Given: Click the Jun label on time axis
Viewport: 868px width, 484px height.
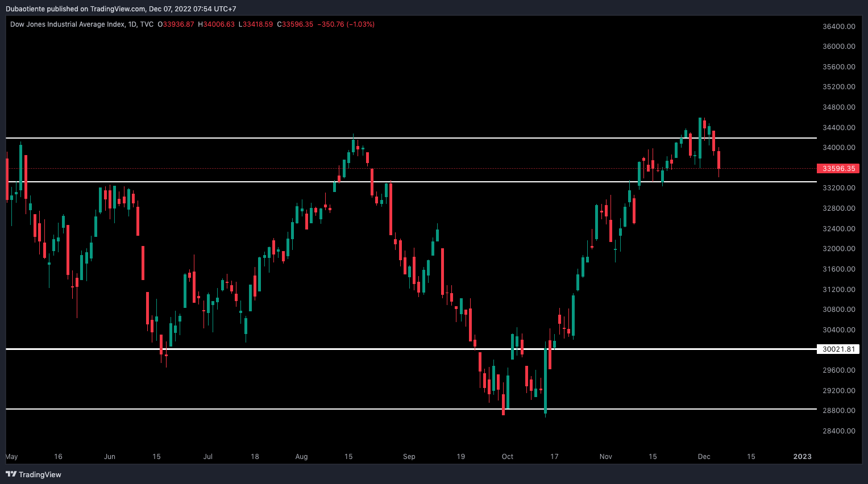Looking at the screenshot, I should pos(110,457).
